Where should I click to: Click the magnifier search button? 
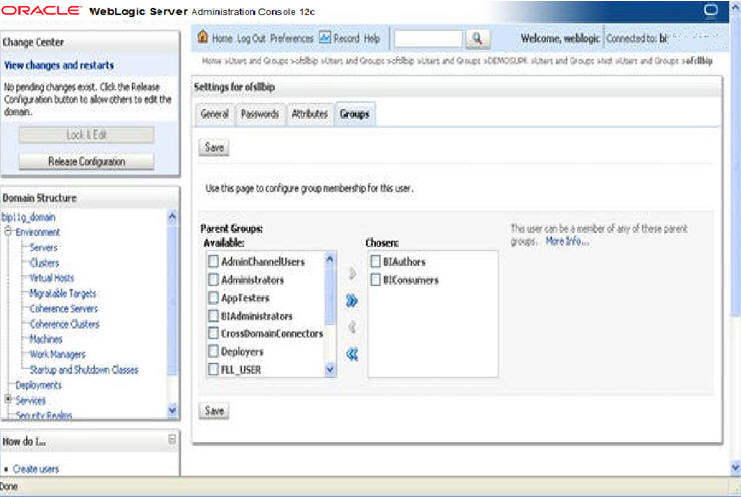tap(477, 38)
